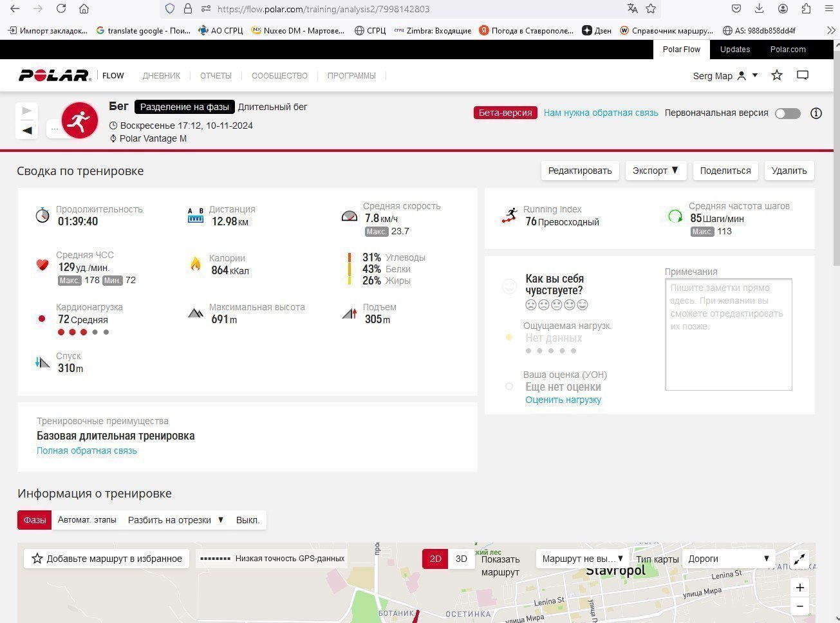The width and height of the screenshot is (840, 623).
Task: Click the Поделиться button
Action: [725, 171]
